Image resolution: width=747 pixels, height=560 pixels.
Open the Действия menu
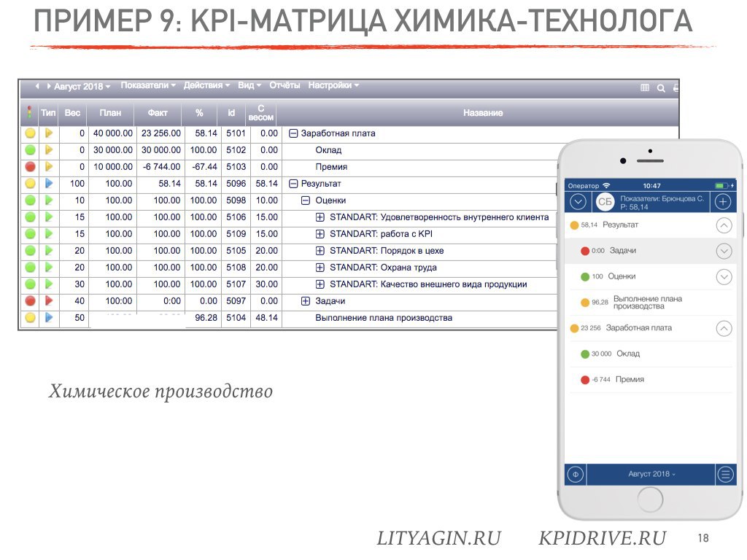pos(206,85)
